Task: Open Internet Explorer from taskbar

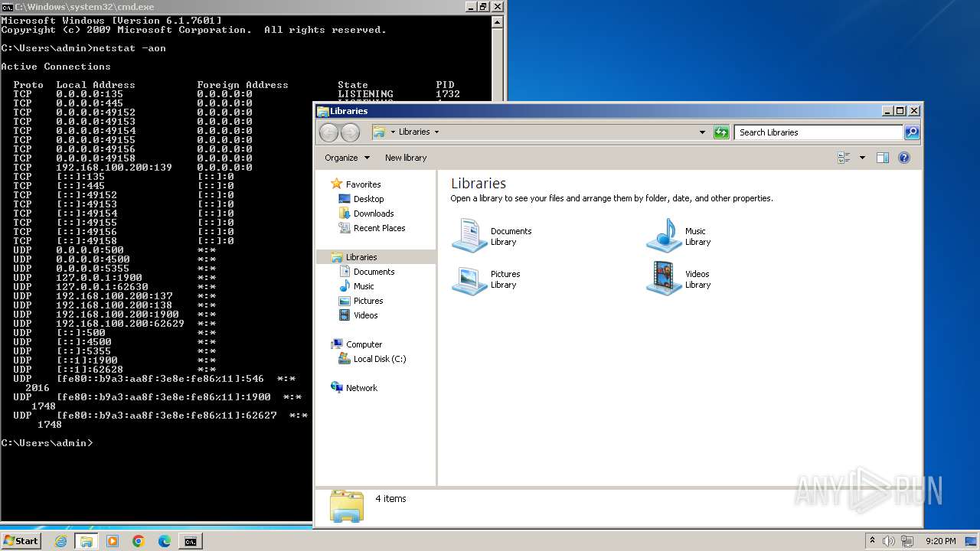Action: [61, 541]
